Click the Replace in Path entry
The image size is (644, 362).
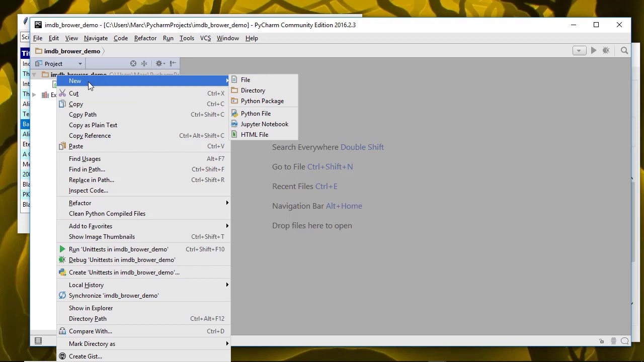[143, 180]
